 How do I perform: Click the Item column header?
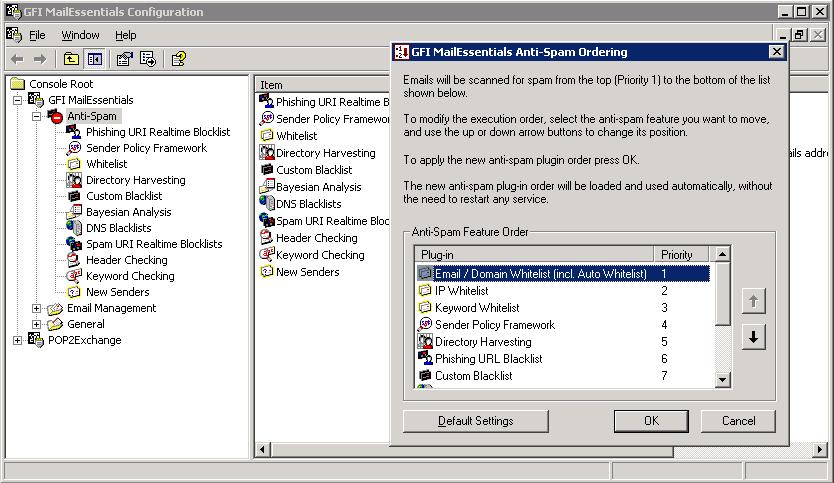coord(323,85)
